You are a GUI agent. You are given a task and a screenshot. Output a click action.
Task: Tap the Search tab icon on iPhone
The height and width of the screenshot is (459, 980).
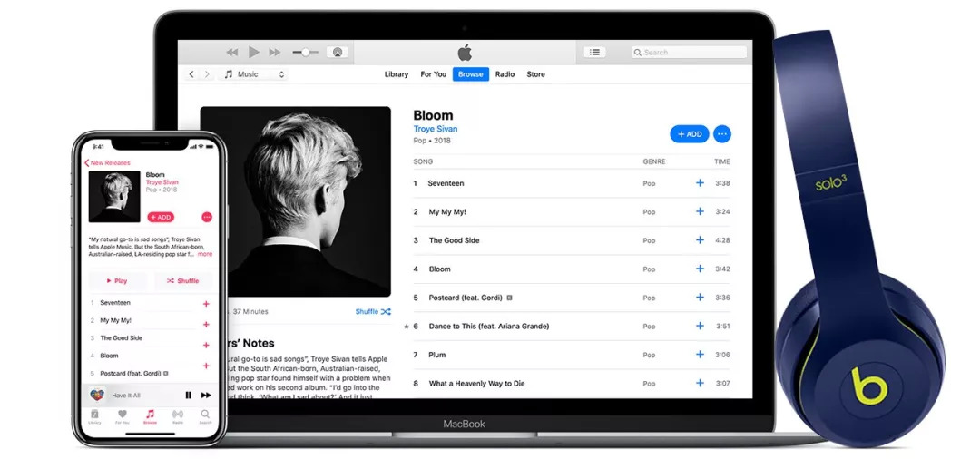tap(205, 417)
